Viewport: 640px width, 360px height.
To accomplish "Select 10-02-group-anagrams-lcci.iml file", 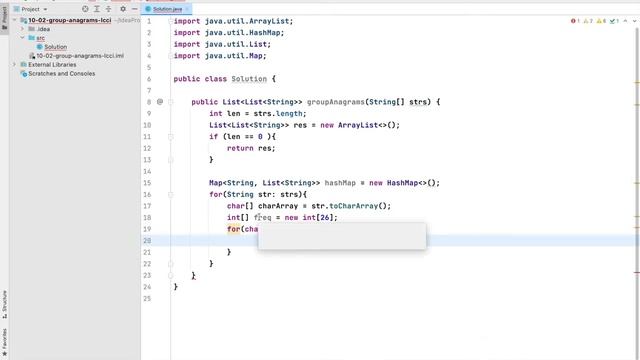I will 80,56.
